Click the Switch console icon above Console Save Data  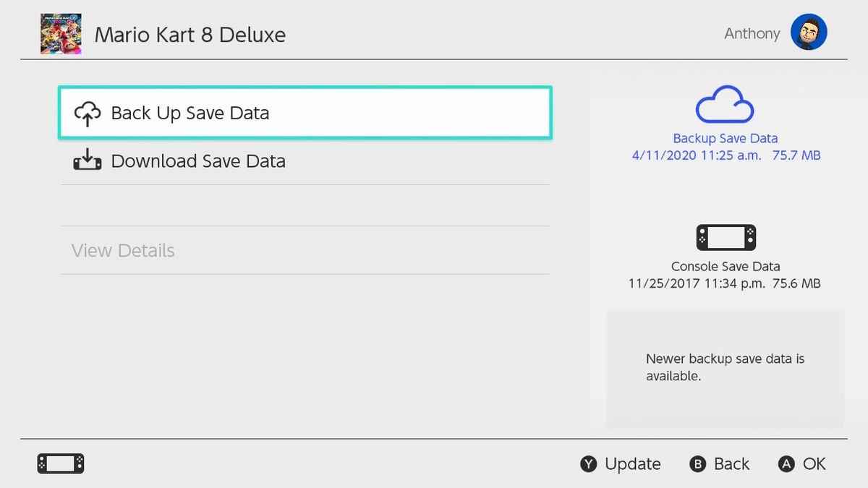click(x=725, y=236)
